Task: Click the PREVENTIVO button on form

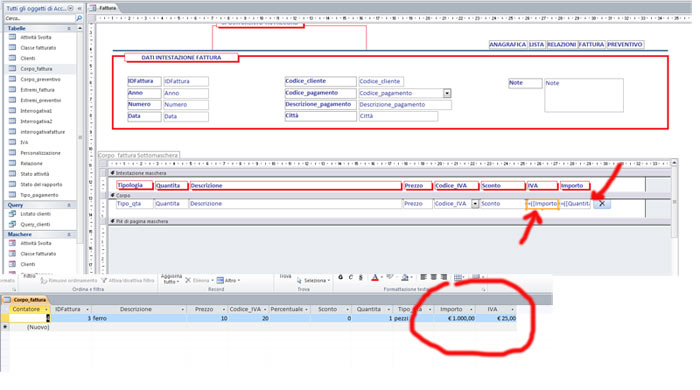Action: 625,45
